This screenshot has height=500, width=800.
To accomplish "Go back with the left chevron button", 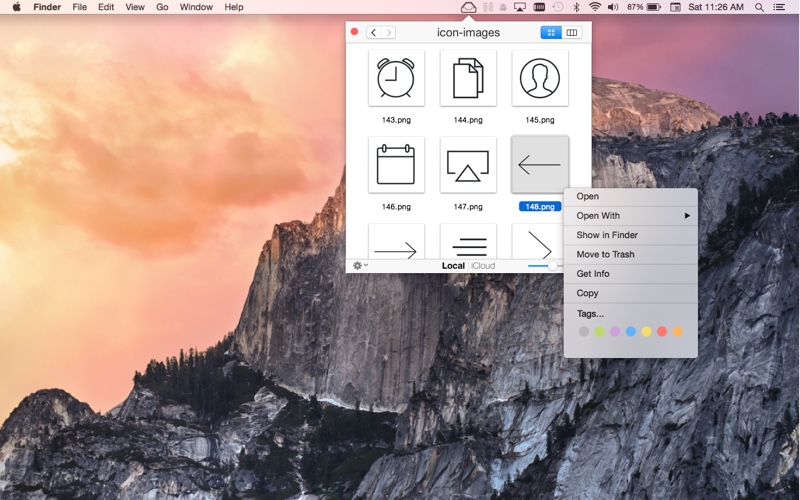I will coord(373,33).
